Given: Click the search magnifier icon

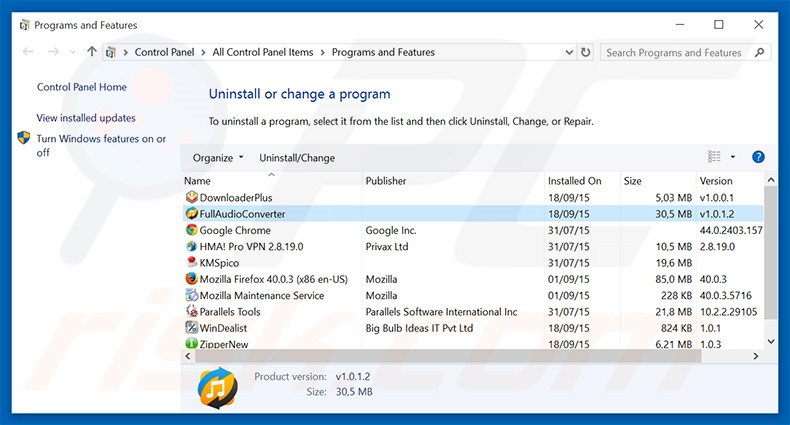Looking at the screenshot, I should coord(760,52).
